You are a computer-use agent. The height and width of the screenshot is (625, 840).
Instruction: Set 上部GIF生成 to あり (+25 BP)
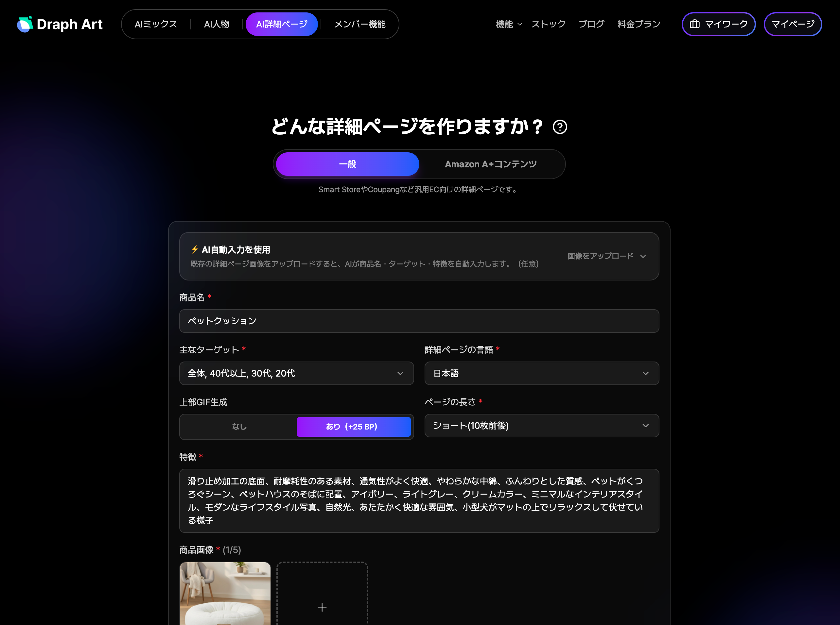click(x=354, y=427)
